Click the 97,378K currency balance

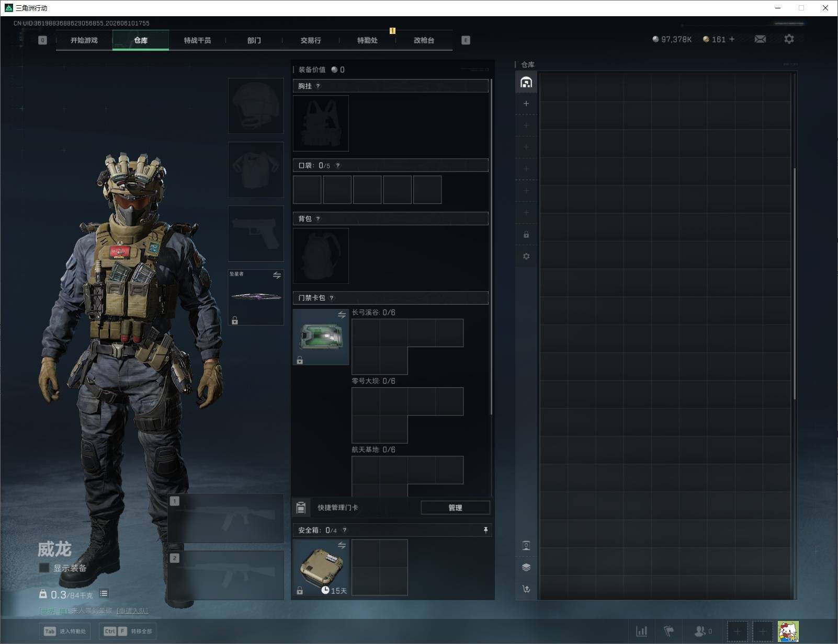(x=672, y=39)
